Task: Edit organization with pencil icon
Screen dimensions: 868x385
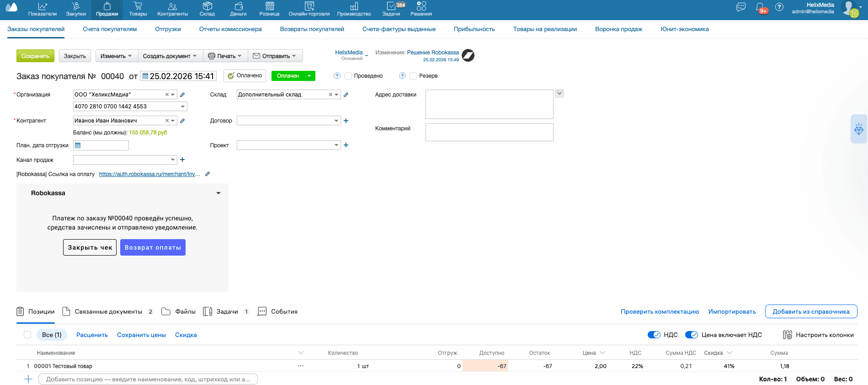Action: 182,95
